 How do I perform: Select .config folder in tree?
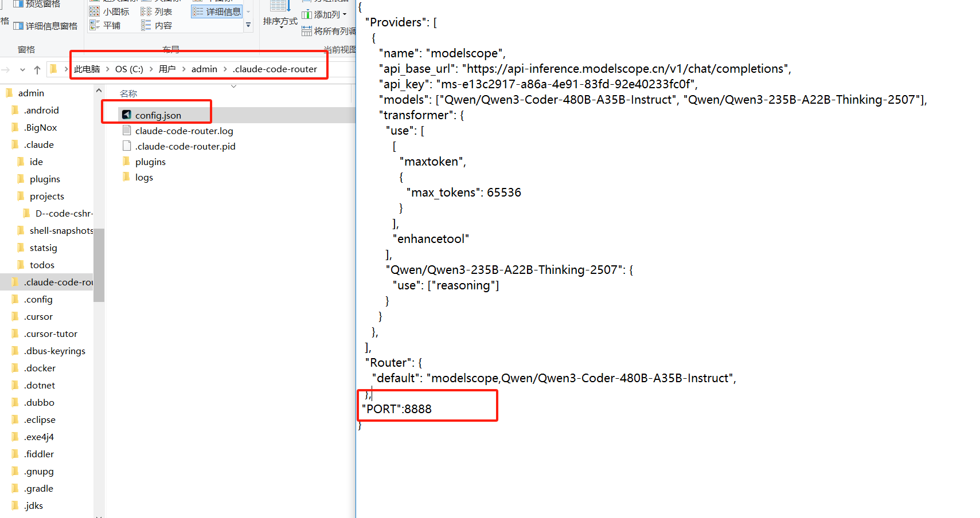(38, 299)
